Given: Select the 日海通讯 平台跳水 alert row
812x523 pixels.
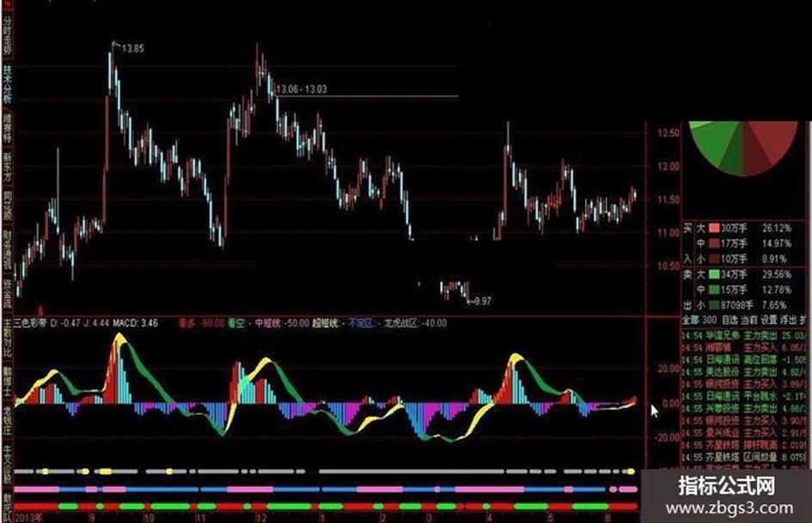Looking at the screenshot, I should pos(744,397).
